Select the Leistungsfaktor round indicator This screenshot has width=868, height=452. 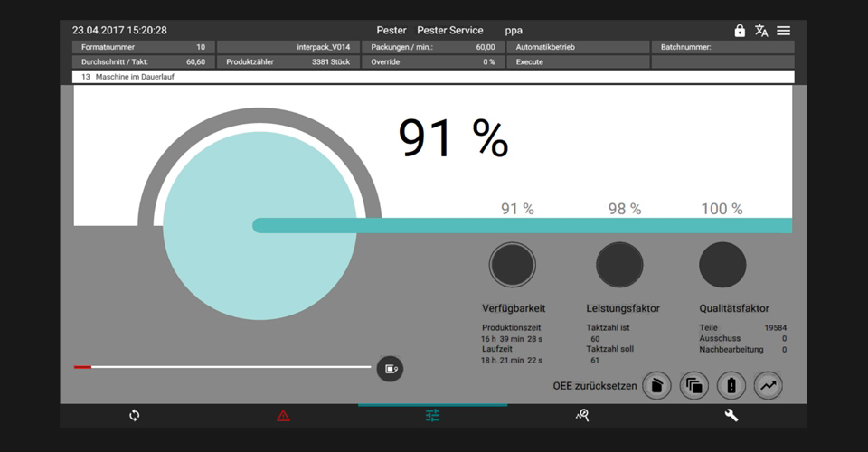click(x=619, y=265)
